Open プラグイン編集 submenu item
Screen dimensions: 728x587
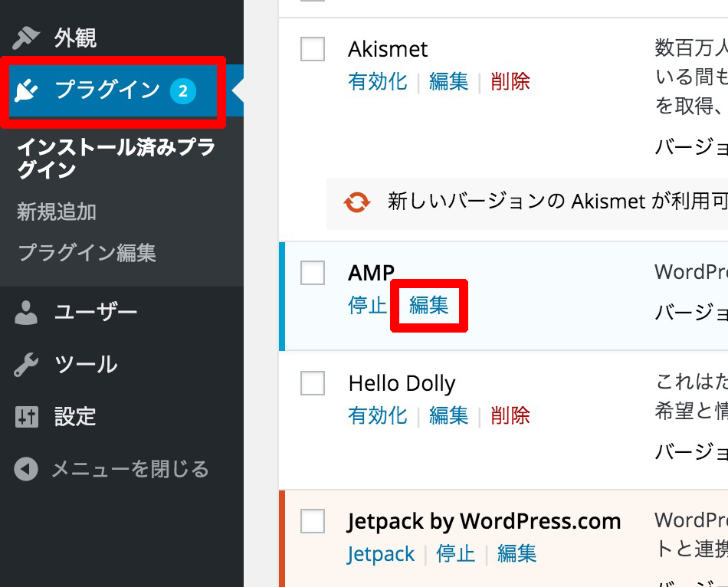(87, 253)
